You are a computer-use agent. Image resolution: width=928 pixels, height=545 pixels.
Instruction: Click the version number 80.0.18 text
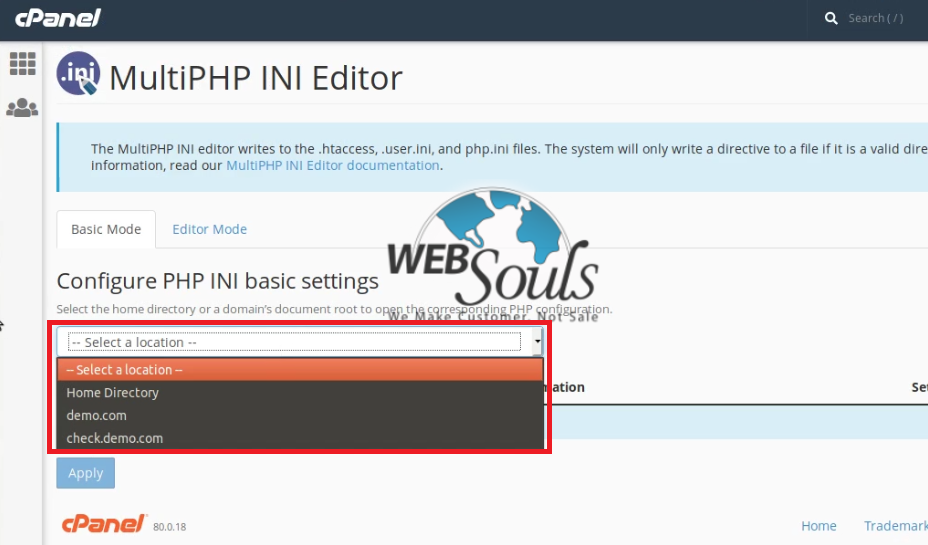point(169,527)
